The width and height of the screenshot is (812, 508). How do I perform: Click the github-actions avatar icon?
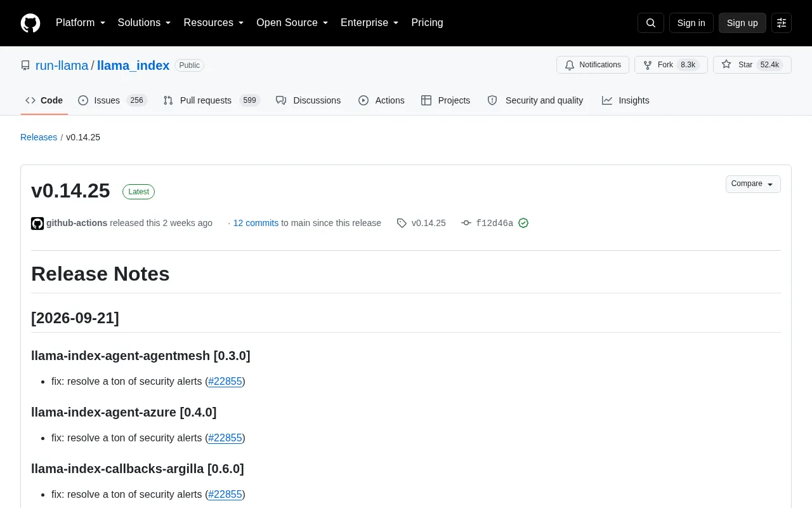[x=37, y=224]
